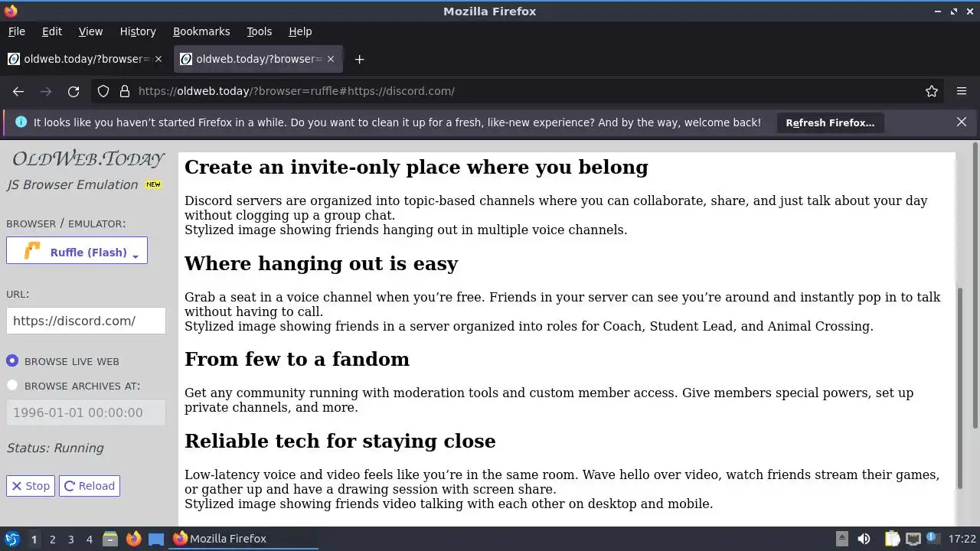Click the time 17:22 in the taskbar
Screen dimensions: 980x551
pos(962,539)
